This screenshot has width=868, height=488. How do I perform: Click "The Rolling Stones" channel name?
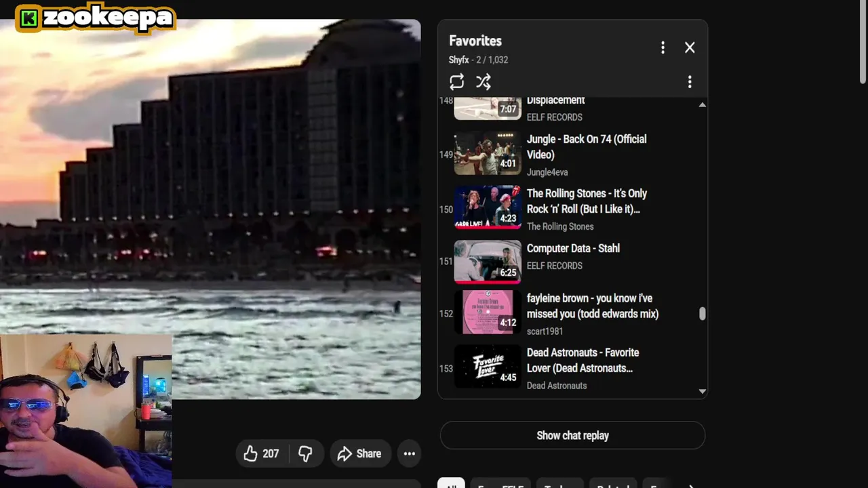(560, 226)
